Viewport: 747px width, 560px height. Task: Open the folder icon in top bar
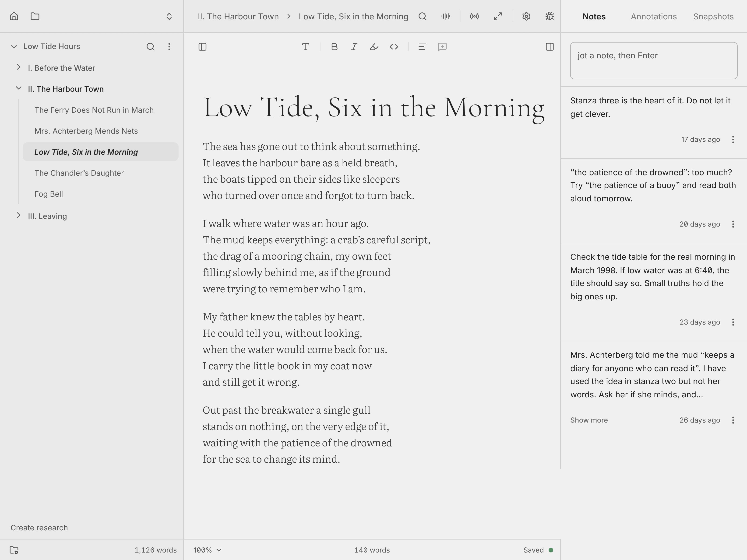35,16
